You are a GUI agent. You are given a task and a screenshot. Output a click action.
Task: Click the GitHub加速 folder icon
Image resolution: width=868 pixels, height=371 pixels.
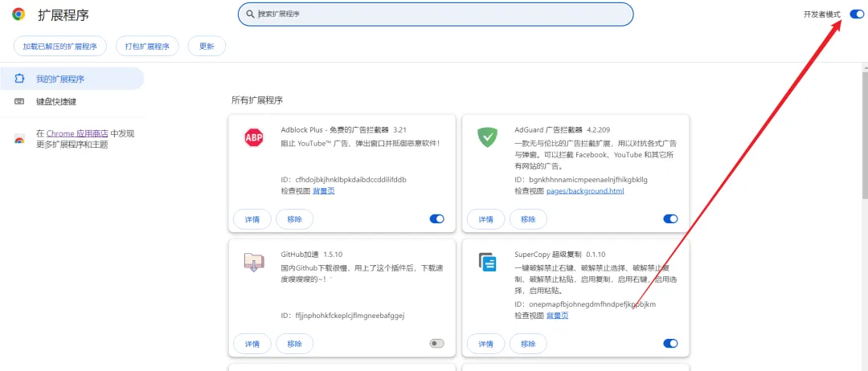(253, 262)
